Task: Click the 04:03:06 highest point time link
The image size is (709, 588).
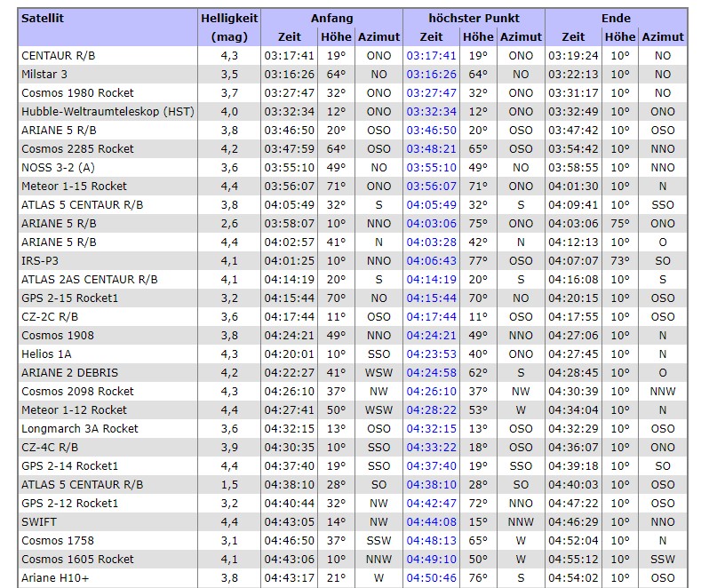Action: [x=431, y=224]
